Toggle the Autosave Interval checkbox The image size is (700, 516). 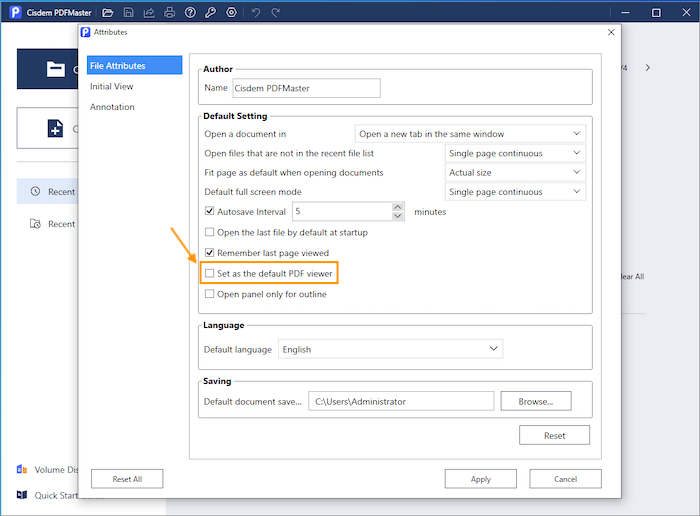209,211
